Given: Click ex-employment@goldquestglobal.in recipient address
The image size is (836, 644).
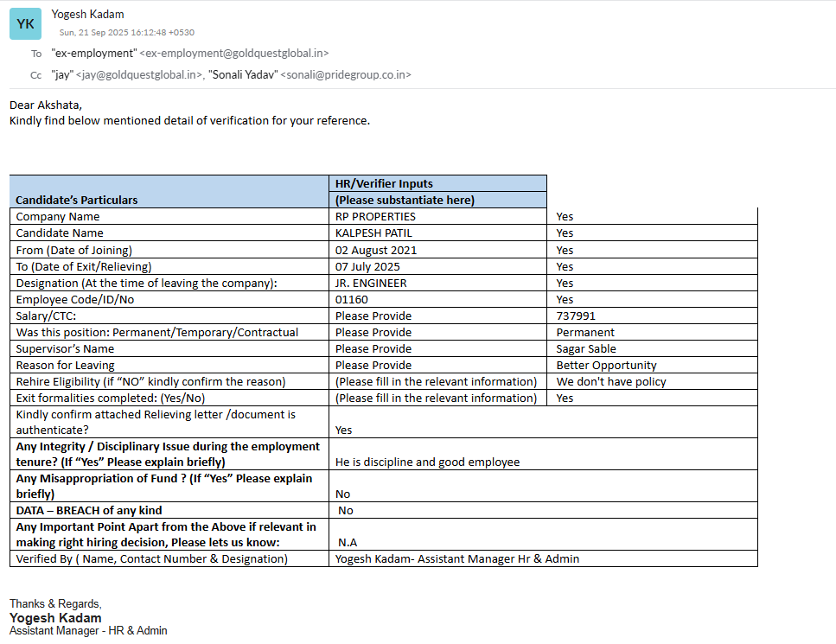Looking at the screenshot, I should (234, 54).
